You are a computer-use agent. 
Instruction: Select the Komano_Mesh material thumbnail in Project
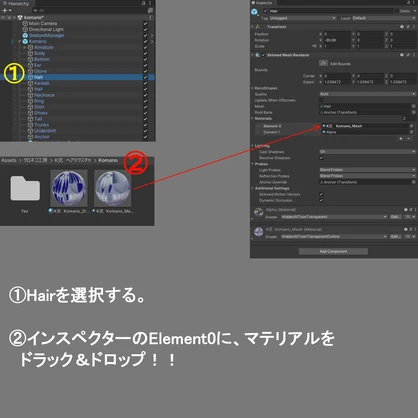[x=112, y=188]
